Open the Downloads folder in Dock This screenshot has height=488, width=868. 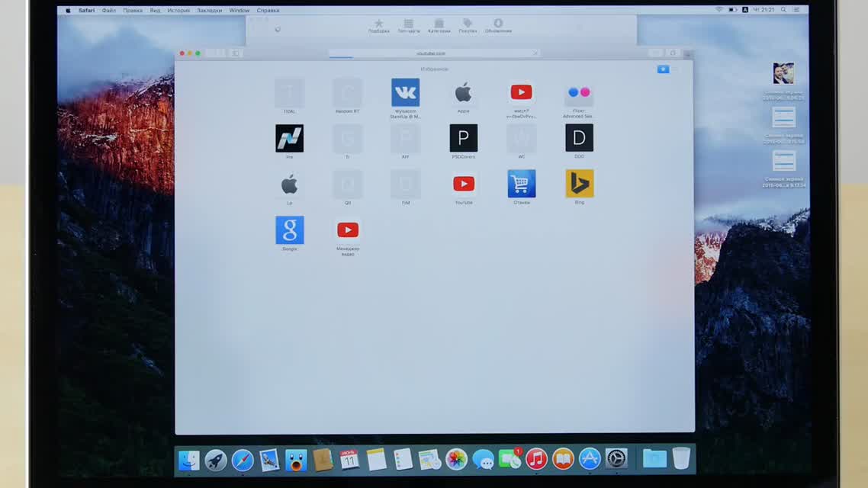[654, 459]
